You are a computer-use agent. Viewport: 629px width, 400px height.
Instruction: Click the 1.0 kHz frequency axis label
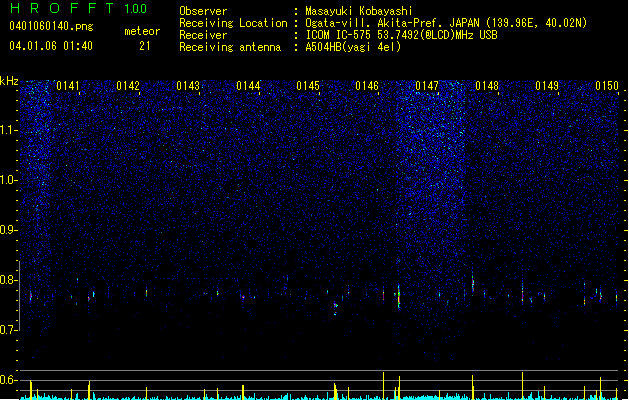tap(8, 180)
